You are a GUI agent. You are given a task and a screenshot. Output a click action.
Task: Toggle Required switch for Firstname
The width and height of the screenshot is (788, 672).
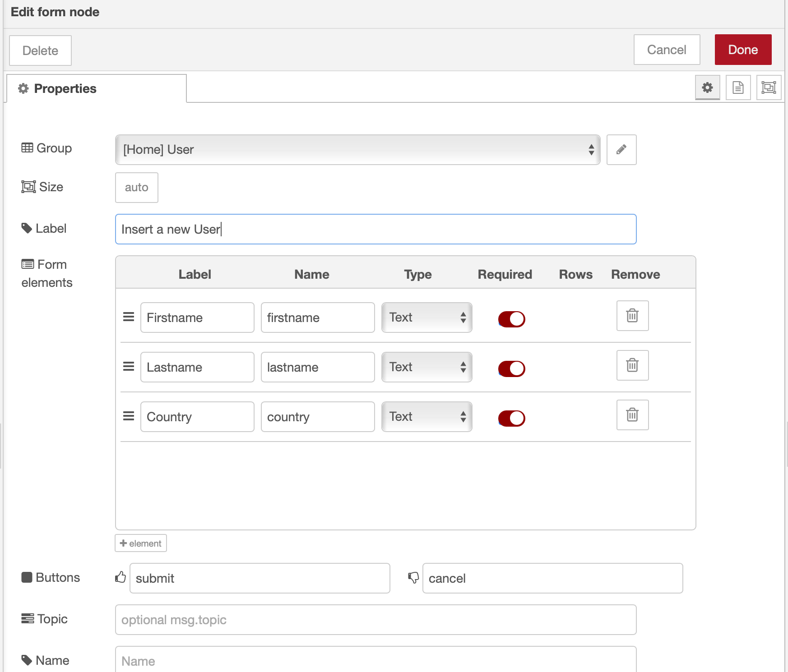(511, 319)
